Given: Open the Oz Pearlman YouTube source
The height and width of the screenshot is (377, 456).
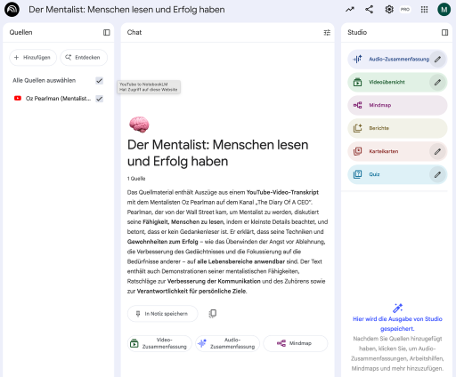Looking at the screenshot, I should click(x=58, y=99).
